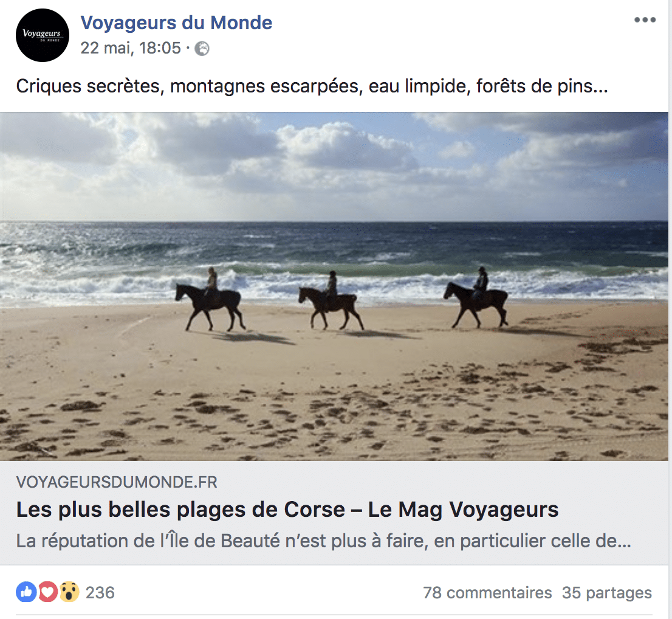This screenshot has width=672, height=619.
Task: Click the VOYAGEURSDUMONDE.FR domain label
Action: 117,482
